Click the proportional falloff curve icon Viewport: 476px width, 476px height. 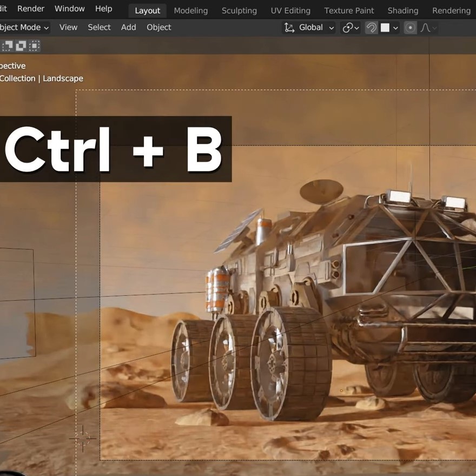coord(425,28)
